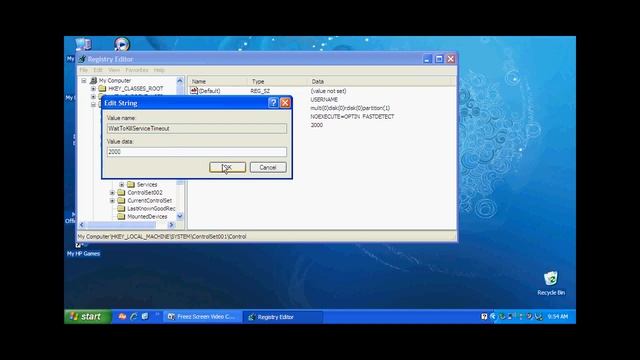Click the '(value not set)' data cell
The height and width of the screenshot is (360, 640).
tap(328, 91)
